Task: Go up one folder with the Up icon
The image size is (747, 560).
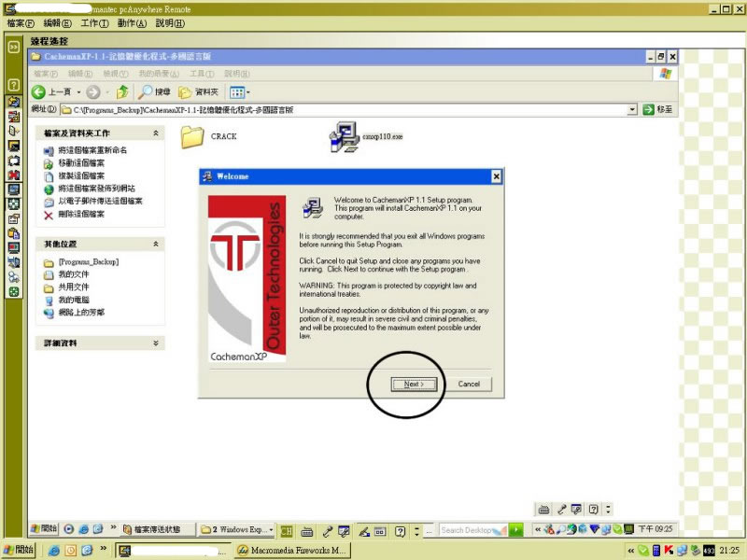Action: pos(122,91)
